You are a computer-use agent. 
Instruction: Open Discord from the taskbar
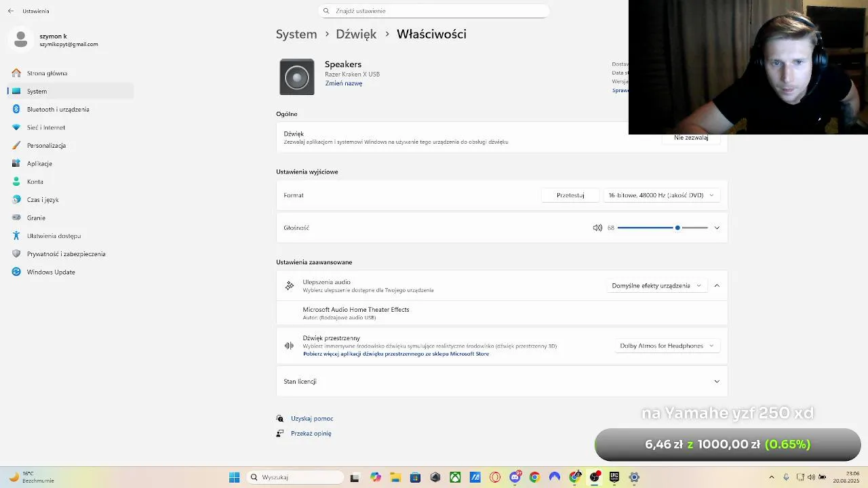[515, 477]
